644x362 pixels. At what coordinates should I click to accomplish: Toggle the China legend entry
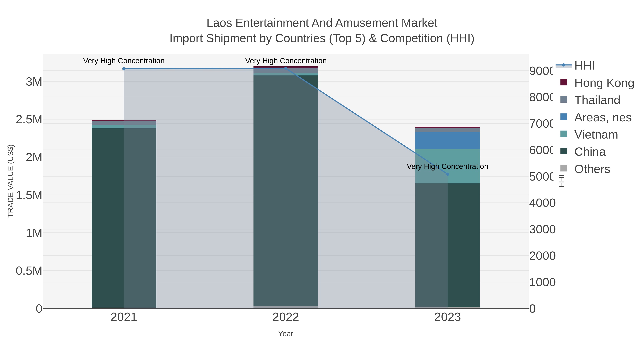click(x=583, y=152)
